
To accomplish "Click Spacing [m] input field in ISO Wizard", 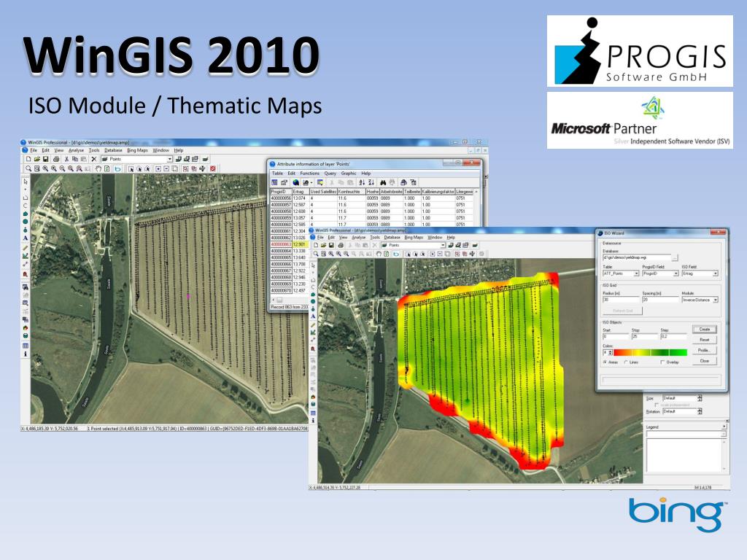I will click(x=660, y=300).
